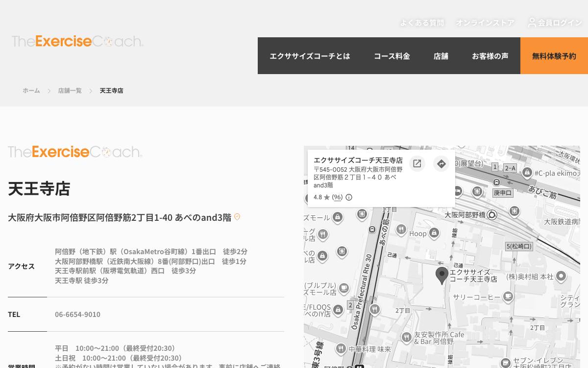Click the FLOQS shopping bag icon on map
This screenshot has width=588, height=368.
click(338, 309)
